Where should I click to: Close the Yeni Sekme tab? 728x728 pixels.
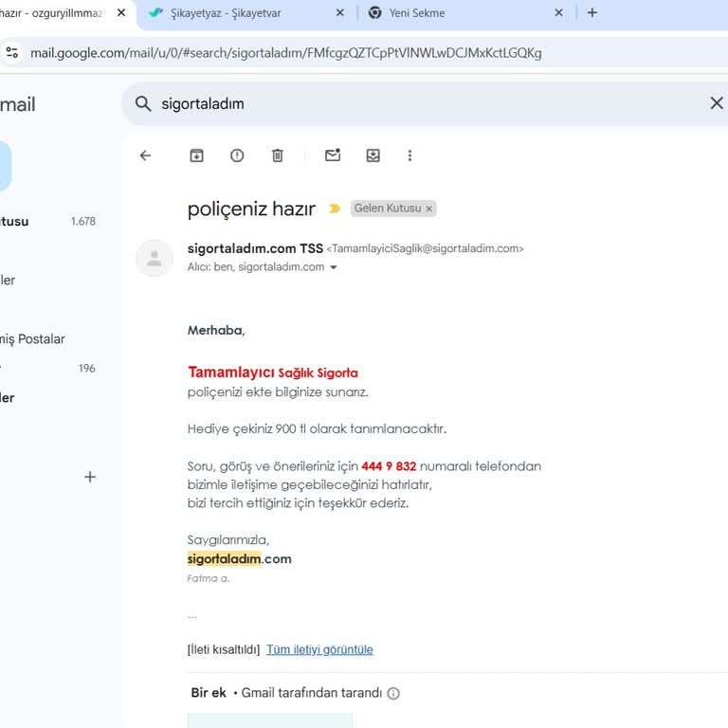click(558, 13)
